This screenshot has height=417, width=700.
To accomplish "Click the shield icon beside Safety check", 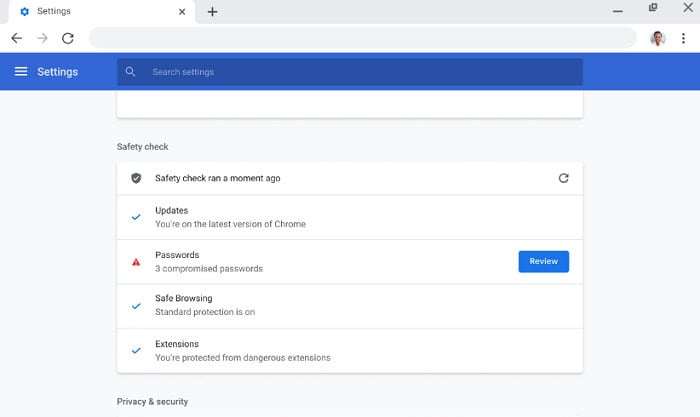I will click(x=136, y=178).
